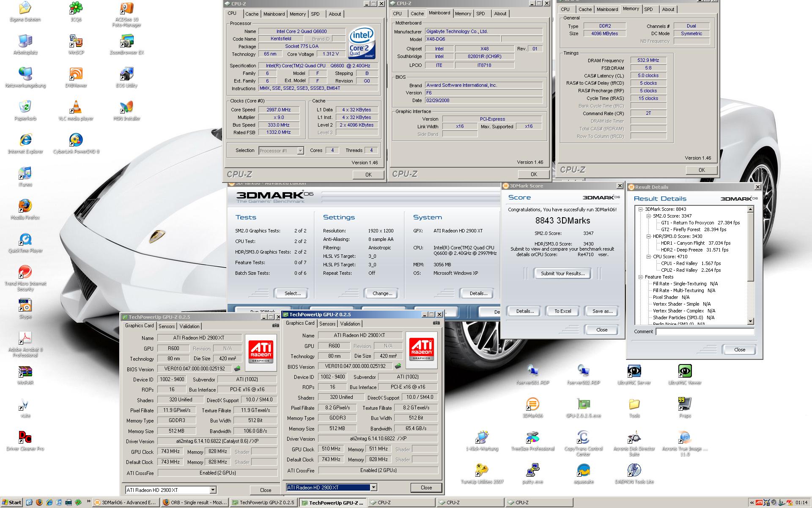Screen dimensions: 812x508
Task: Click Change... under 3DMark06 Settings
Action: (x=382, y=293)
